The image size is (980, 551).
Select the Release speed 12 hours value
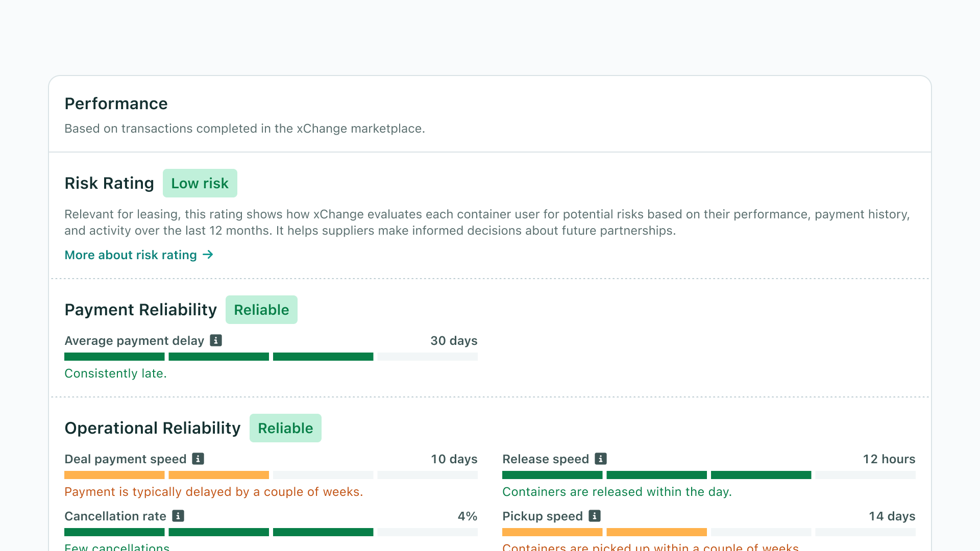[x=889, y=459]
